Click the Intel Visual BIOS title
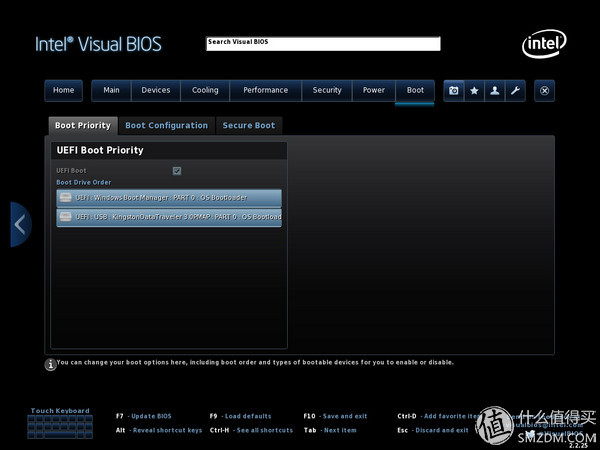 (98, 44)
